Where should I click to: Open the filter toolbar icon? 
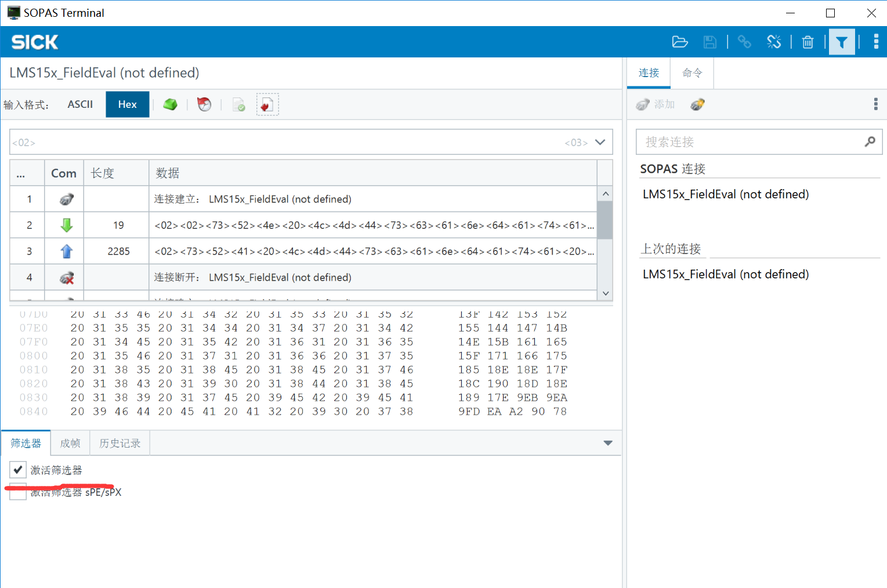(842, 41)
